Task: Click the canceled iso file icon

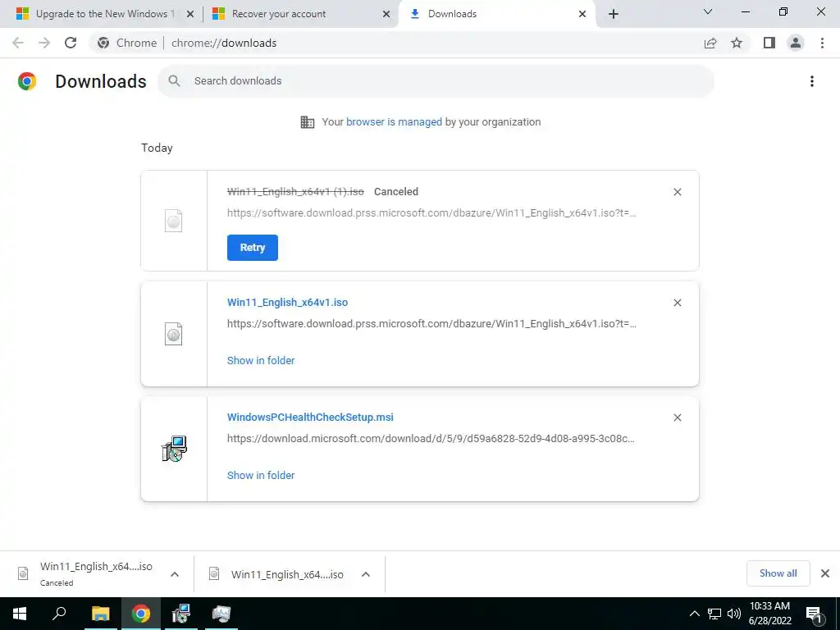Action: pos(174,221)
